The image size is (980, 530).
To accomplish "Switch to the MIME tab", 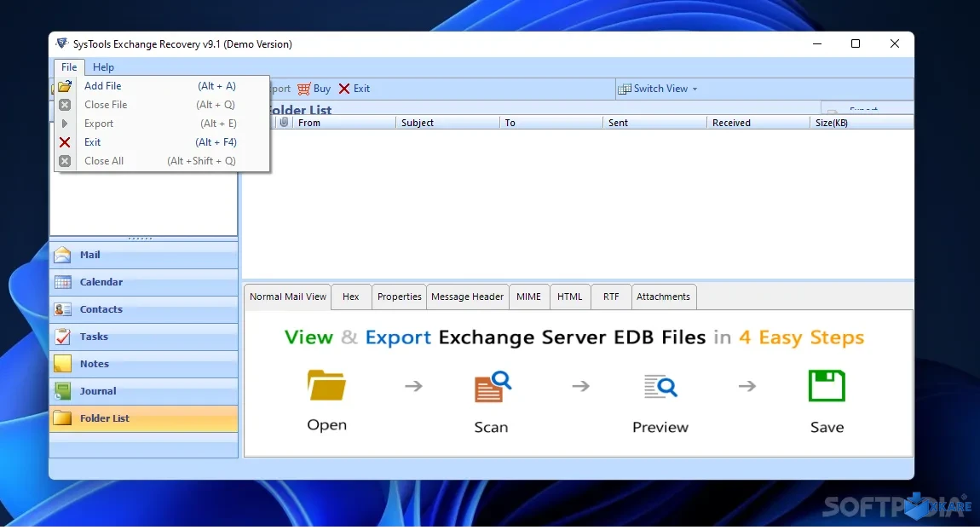I will click(x=528, y=297).
